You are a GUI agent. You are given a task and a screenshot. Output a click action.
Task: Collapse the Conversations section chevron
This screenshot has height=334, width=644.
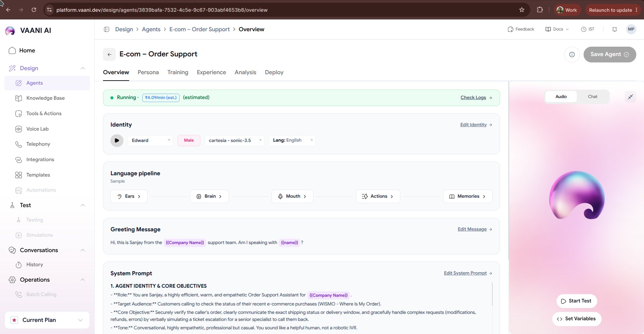[83, 250]
